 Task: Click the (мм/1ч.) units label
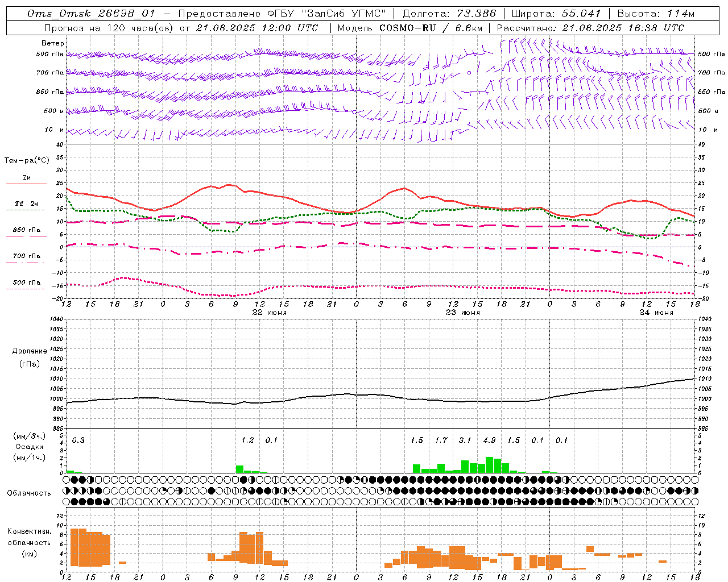[30, 457]
